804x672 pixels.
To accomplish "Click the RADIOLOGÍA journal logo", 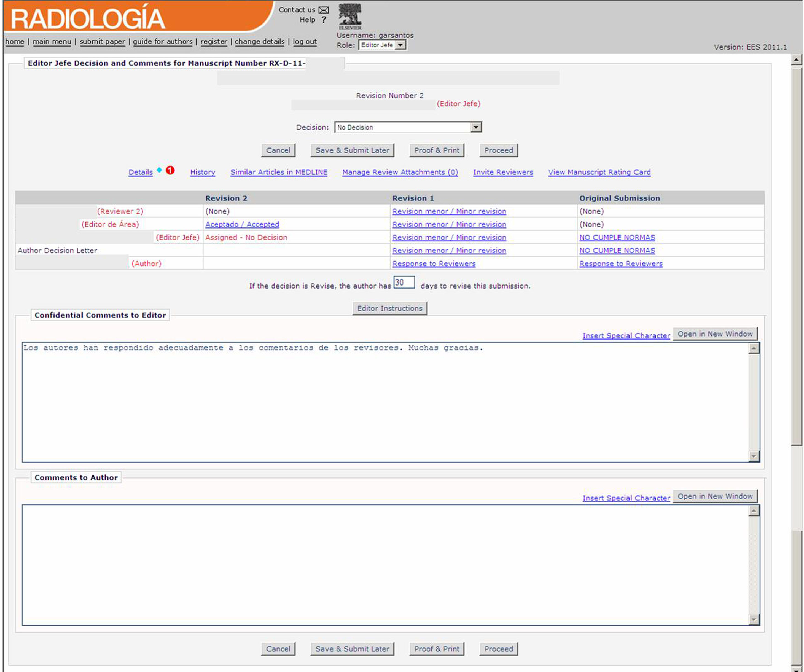I will (x=88, y=19).
